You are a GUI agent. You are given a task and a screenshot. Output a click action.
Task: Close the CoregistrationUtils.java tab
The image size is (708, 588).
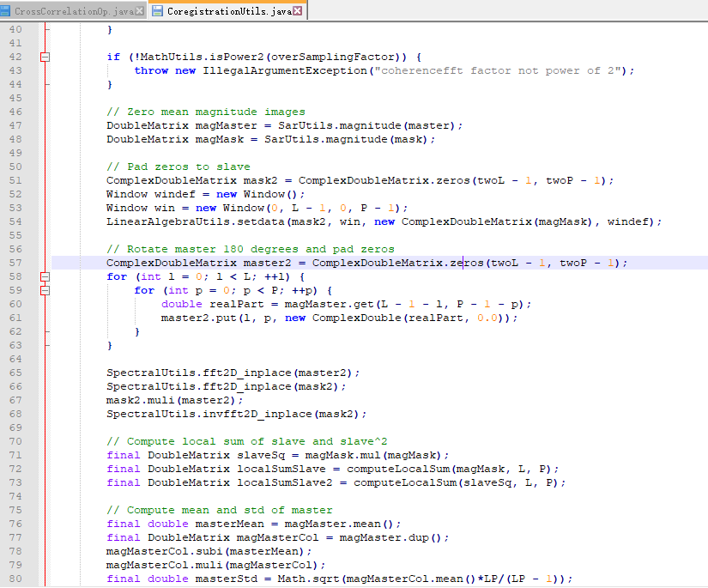tap(298, 11)
